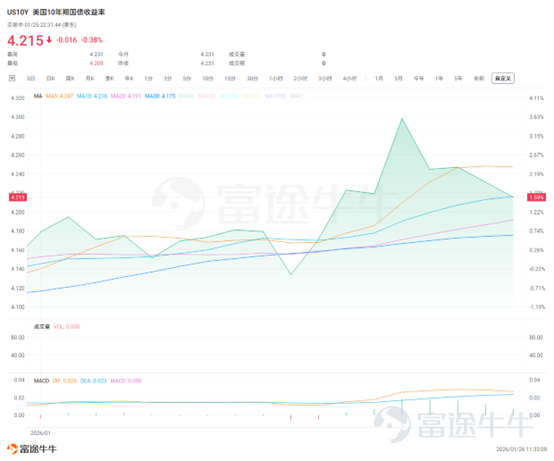Select the 3小时 three-hour interval
554x461 pixels.
coord(325,78)
